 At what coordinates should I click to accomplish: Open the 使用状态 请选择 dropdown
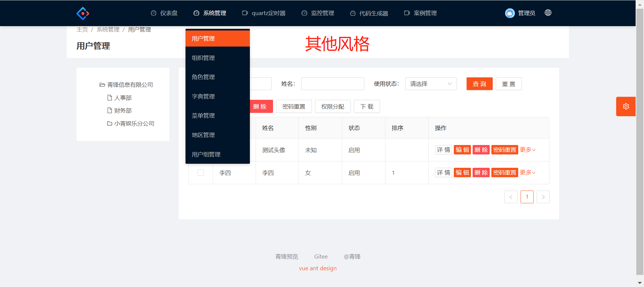(x=431, y=84)
